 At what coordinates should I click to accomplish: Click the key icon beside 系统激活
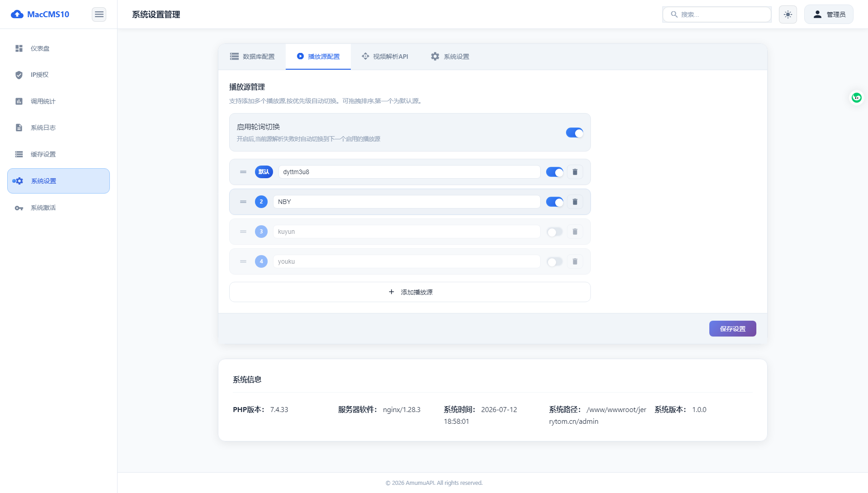[19, 208]
